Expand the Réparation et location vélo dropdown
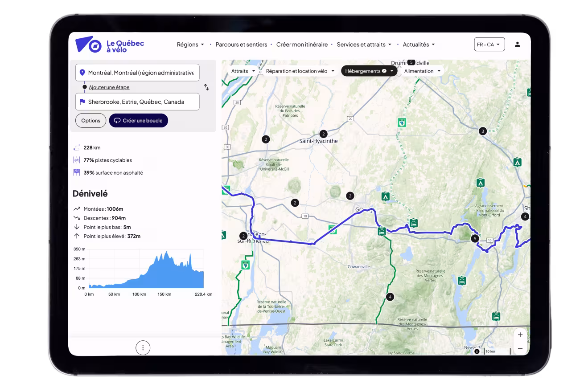Viewport: 584px width, 392px height. point(300,70)
